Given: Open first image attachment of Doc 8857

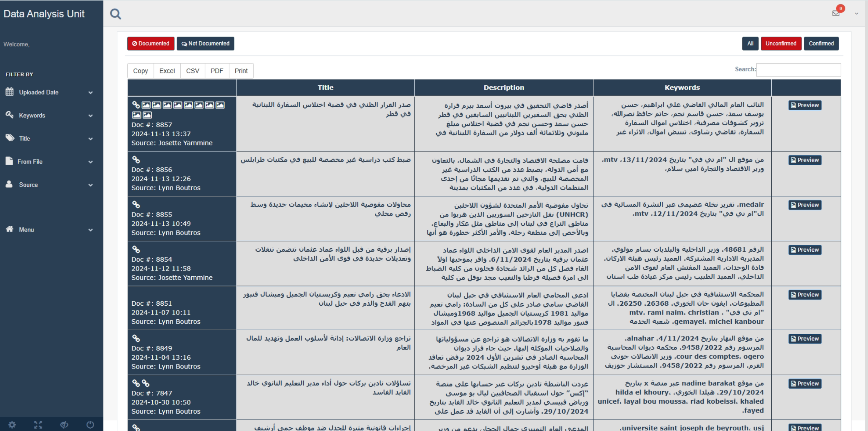Looking at the screenshot, I should (146, 105).
